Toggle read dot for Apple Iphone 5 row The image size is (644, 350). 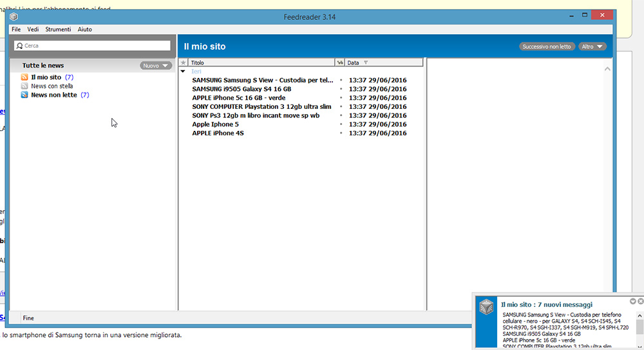pos(341,124)
